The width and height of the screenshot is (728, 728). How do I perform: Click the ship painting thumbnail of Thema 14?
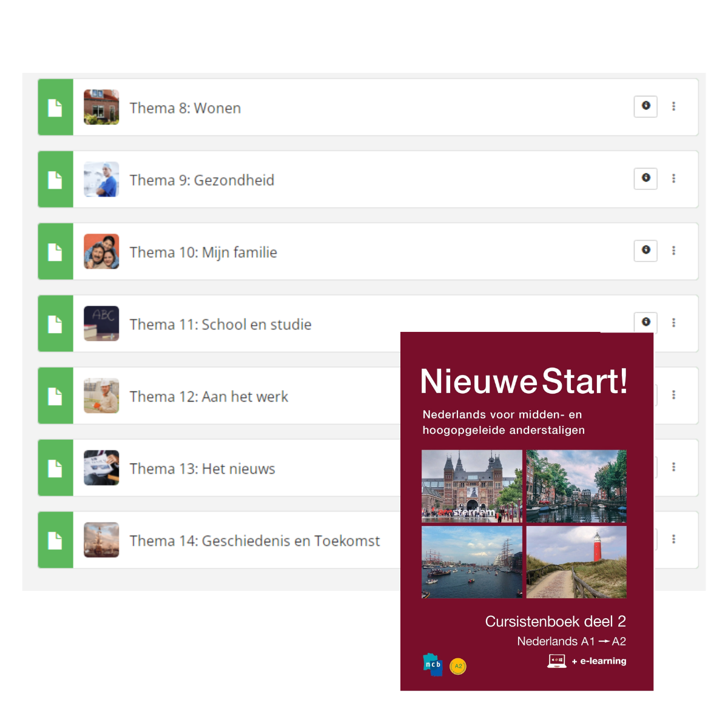101,541
